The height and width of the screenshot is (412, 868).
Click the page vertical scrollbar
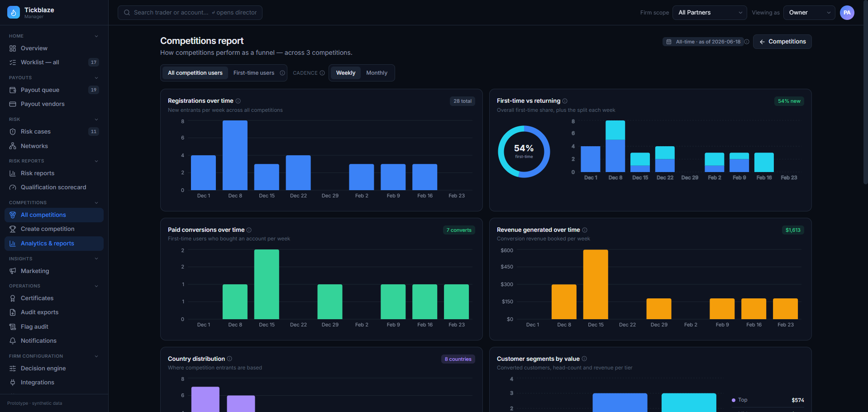865,92
